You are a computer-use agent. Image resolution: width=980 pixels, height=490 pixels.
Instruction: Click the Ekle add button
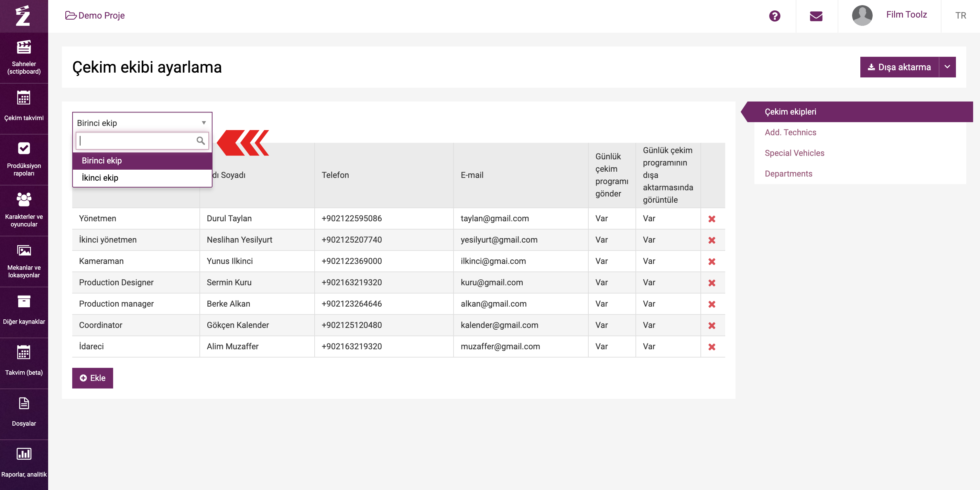pos(92,378)
